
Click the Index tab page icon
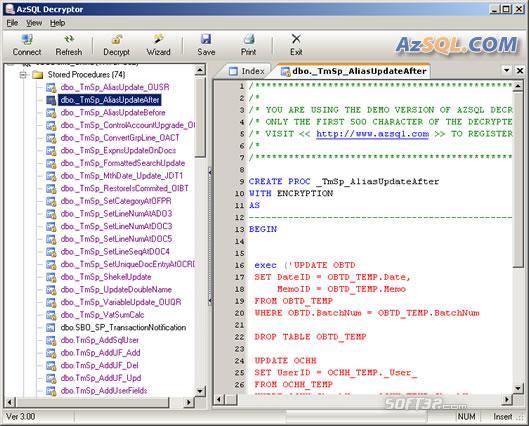(x=233, y=71)
